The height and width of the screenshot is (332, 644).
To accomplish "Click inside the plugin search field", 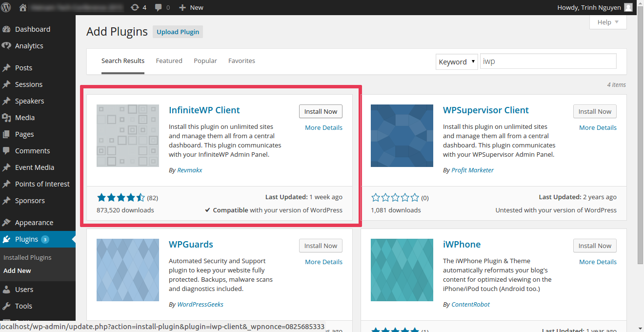I will coord(548,61).
